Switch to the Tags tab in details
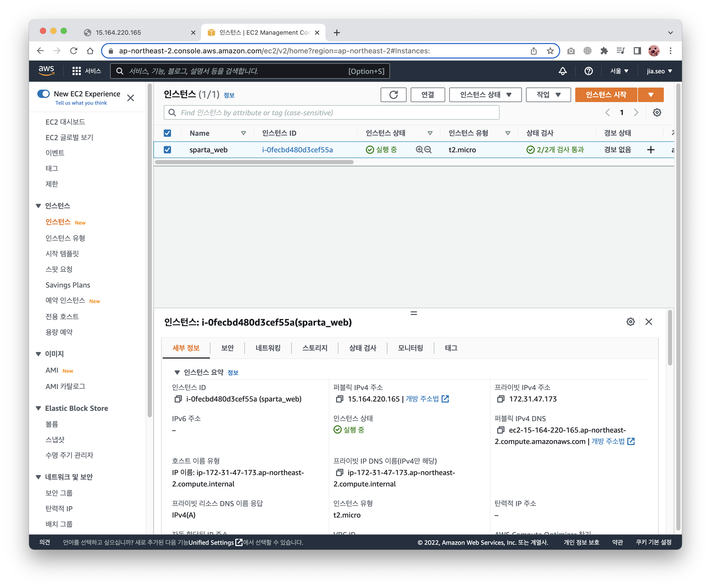Image resolution: width=711 pixels, height=588 pixels. [451, 348]
